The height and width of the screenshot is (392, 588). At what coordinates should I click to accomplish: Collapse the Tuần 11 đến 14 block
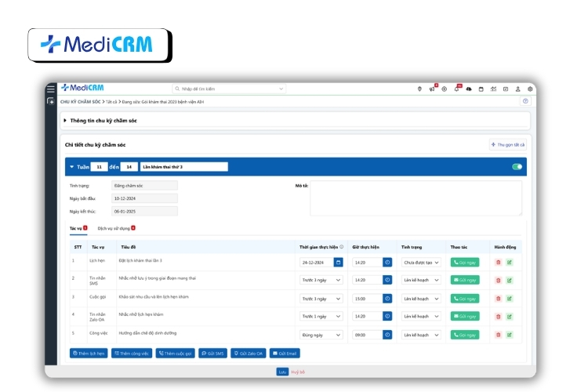coord(71,166)
